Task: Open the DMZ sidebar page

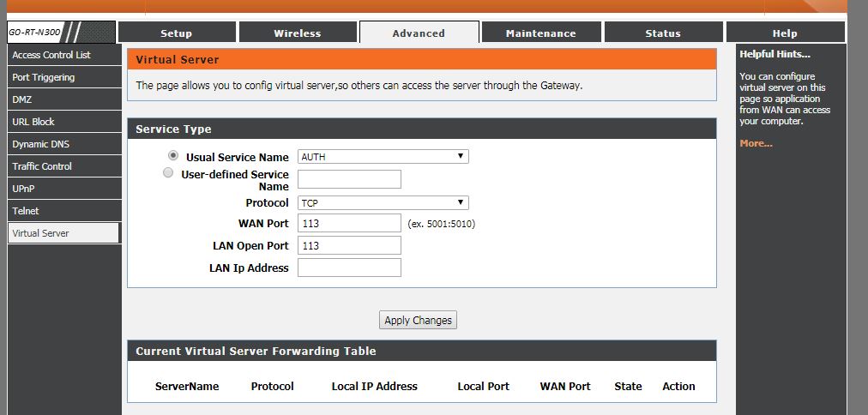Action: (x=22, y=99)
